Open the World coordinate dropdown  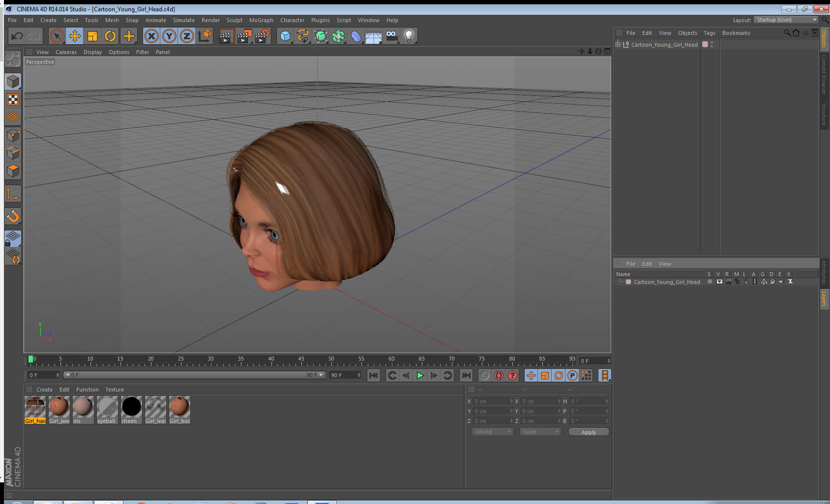coord(493,432)
